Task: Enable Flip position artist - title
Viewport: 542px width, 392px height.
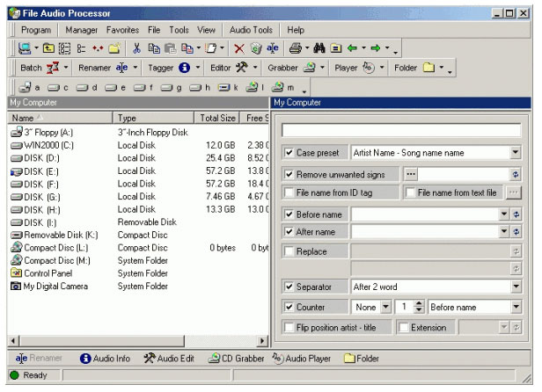Action: click(x=289, y=327)
